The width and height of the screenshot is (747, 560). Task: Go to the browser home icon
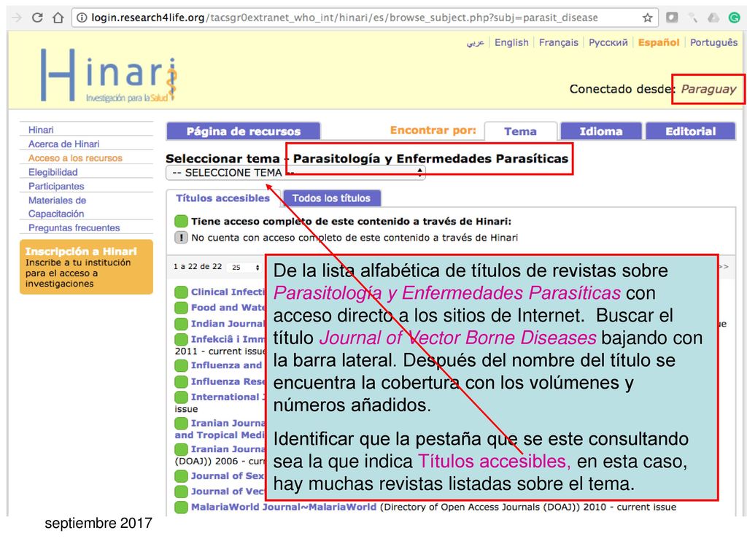(58, 17)
